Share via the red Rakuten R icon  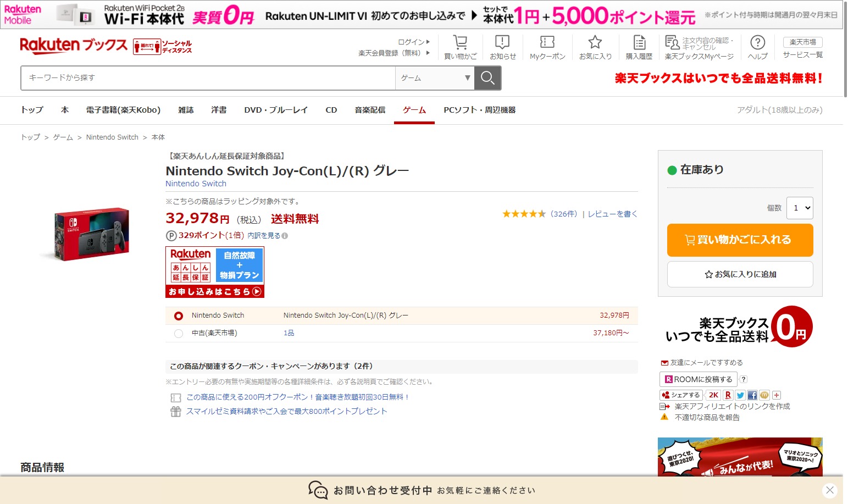pos(728,395)
